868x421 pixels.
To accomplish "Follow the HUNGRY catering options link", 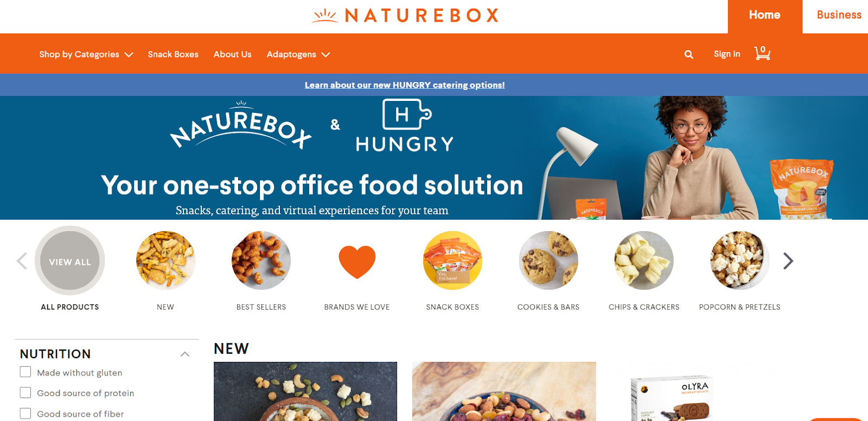I will [x=405, y=85].
